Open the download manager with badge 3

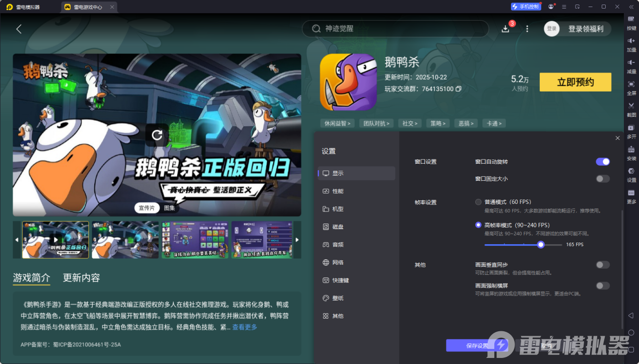[x=505, y=29]
